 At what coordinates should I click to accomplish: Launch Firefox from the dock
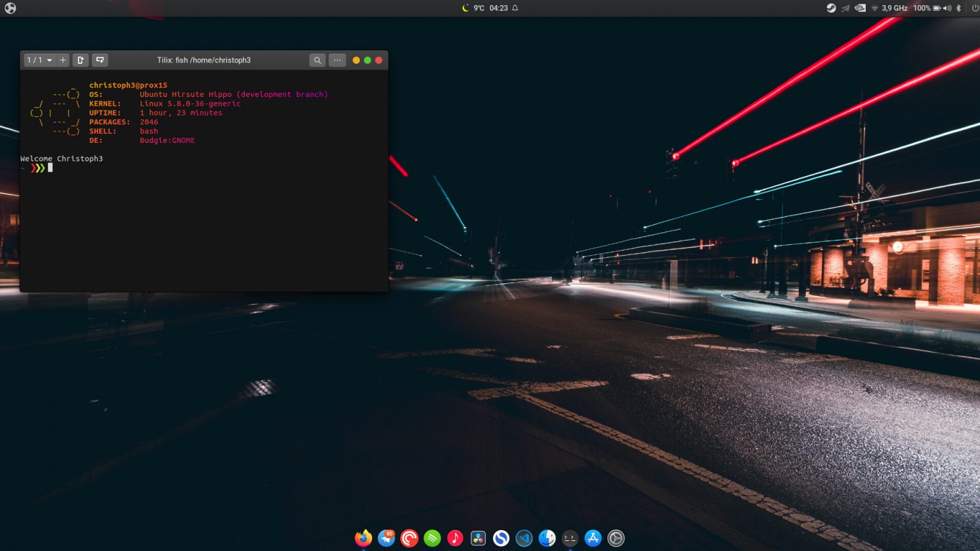[363, 538]
